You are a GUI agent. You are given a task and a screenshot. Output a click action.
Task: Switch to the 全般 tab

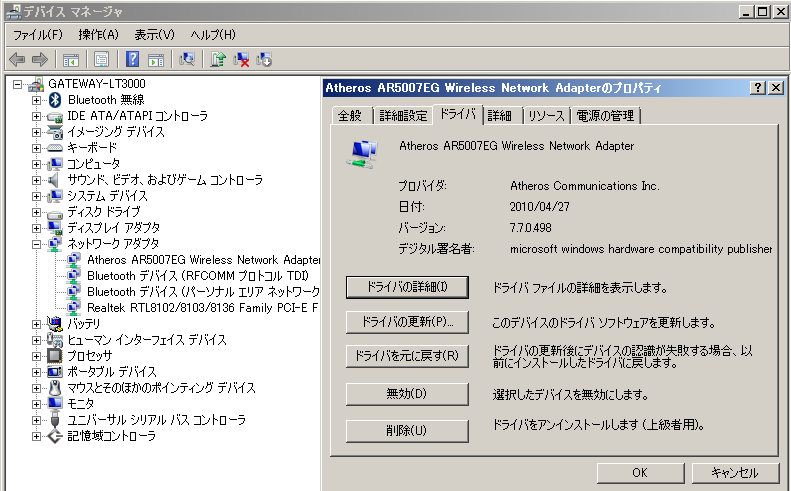350,116
